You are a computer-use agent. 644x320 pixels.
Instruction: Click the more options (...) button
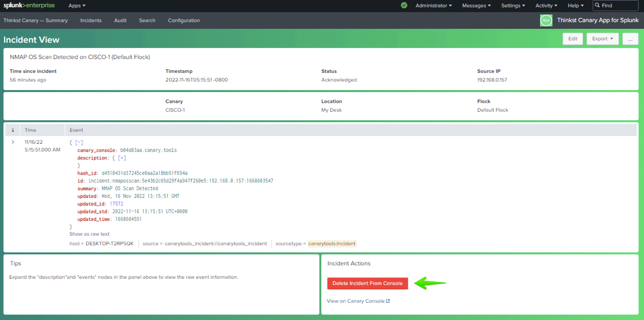point(630,39)
